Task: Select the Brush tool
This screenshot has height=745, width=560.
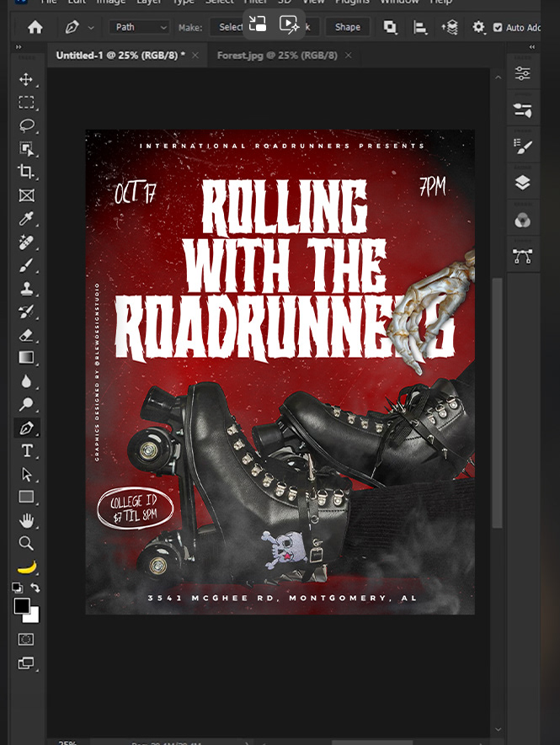Action: (x=26, y=265)
